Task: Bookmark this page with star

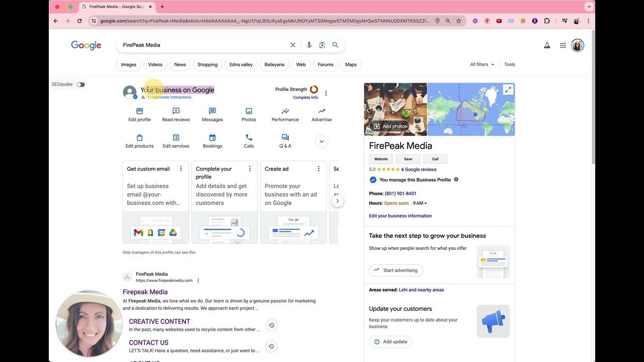Action: [x=458, y=21]
